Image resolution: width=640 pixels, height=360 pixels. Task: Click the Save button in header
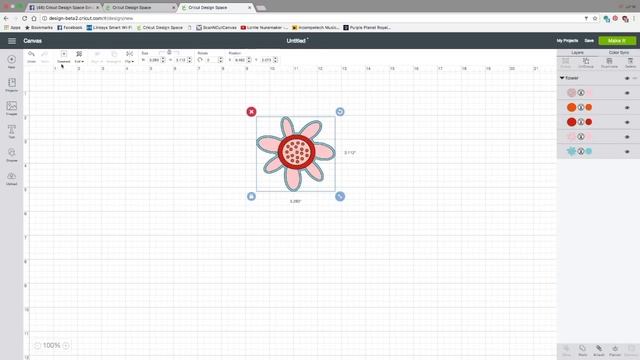[x=589, y=41]
